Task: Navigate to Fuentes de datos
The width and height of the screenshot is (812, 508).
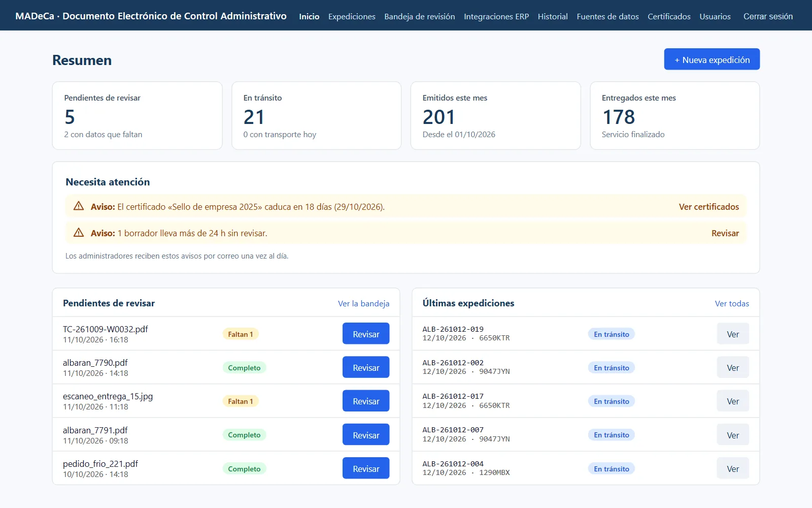Action: [607, 16]
